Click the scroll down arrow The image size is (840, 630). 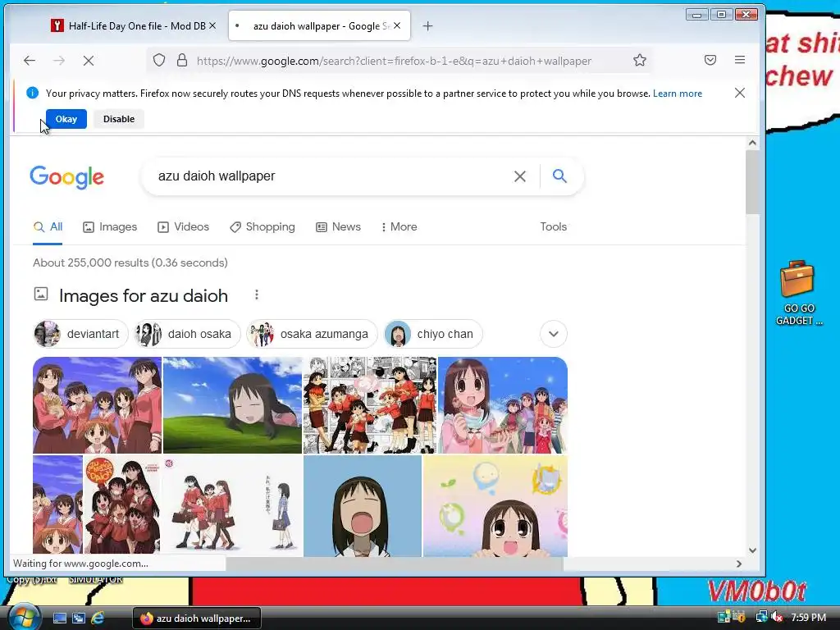tap(752, 550)
